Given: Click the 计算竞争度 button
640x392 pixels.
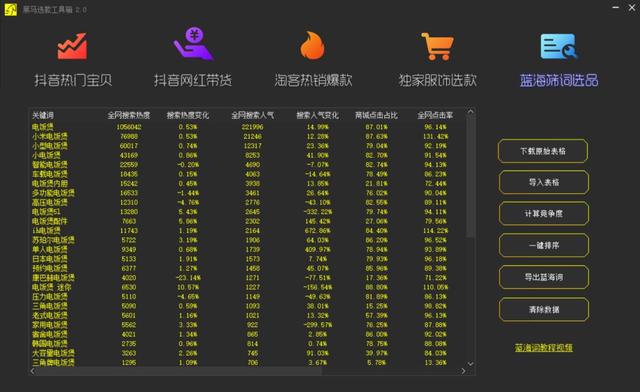Looking at the screenshot, I should coord(544,214).
